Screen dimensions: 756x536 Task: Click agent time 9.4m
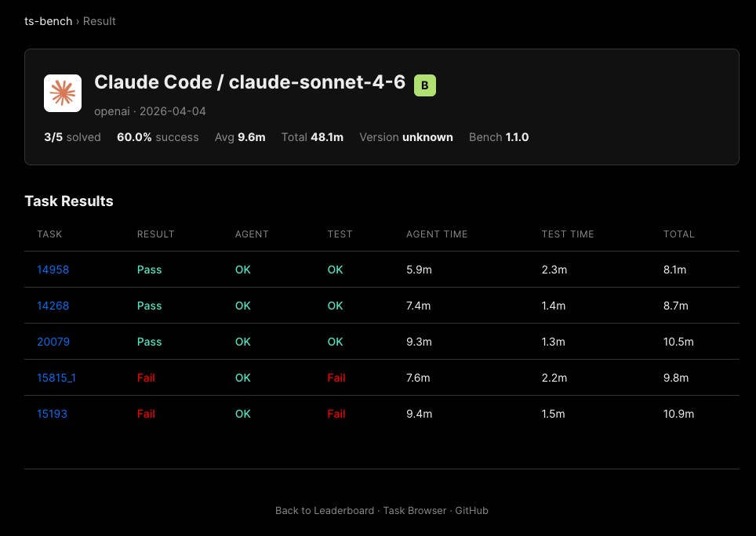[420, 415]
